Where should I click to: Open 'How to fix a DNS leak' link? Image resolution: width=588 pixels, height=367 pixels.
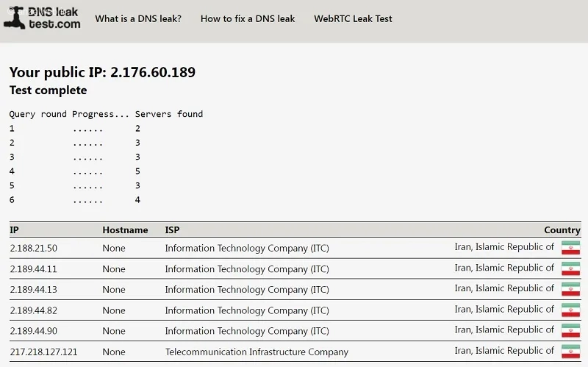tap(248, 19)
